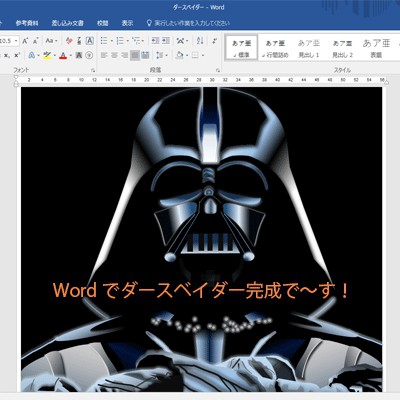Toggle justify alignment
The height and width of the screenshot is (400, 400).
click(x=135, y=55)
